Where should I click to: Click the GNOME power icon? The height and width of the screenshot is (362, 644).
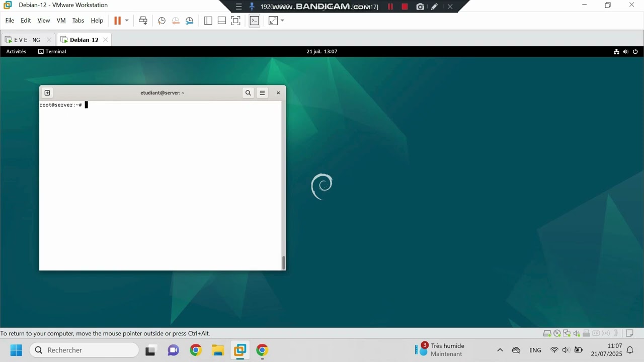tap(635, 52)
